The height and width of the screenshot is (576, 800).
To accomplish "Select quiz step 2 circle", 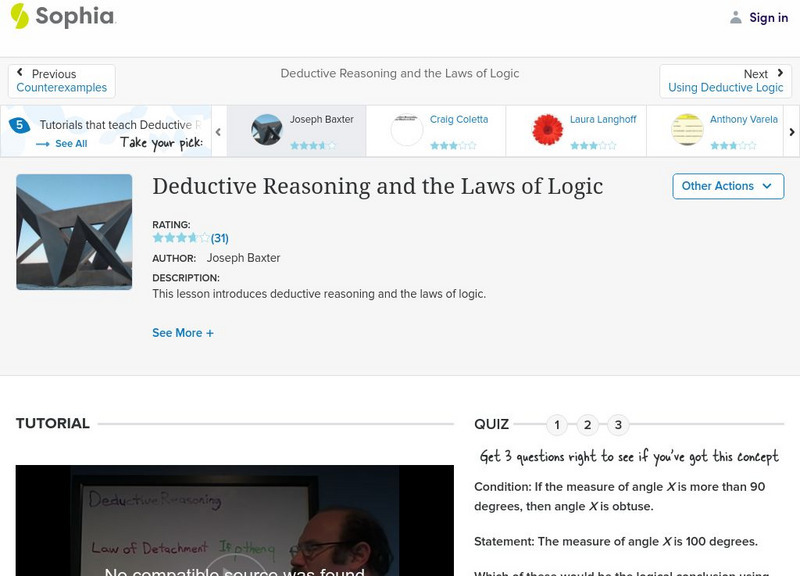I will click(587, 424).
